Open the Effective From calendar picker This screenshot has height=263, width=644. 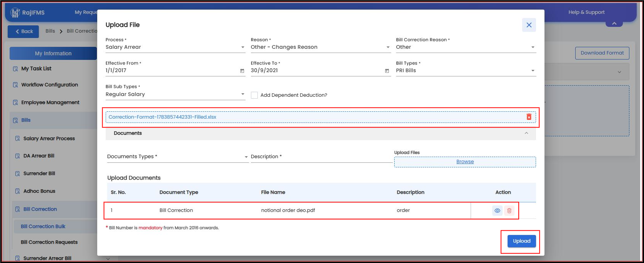[242, 71]
